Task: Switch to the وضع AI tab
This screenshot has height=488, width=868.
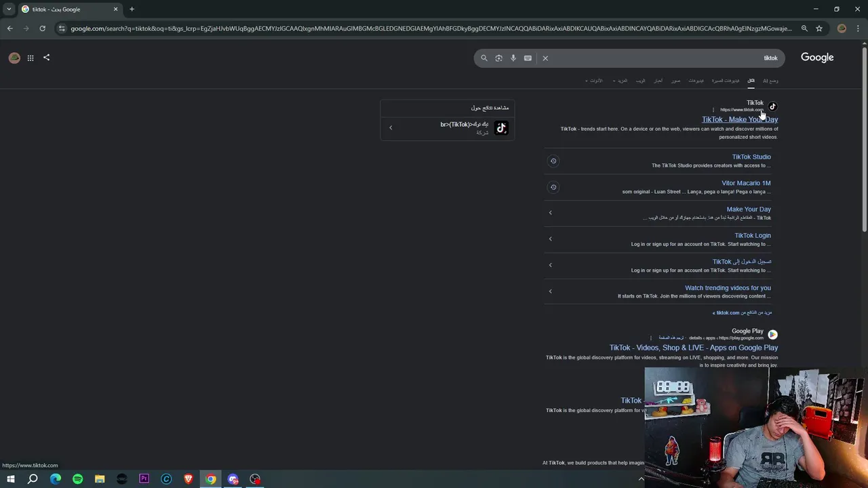Action: point(770,81)
